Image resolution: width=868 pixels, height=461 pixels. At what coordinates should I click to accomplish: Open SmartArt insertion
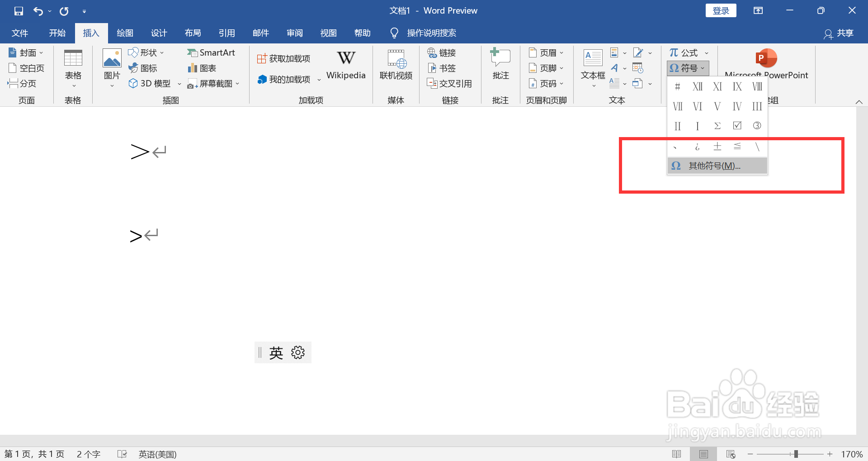click(211, 52)
